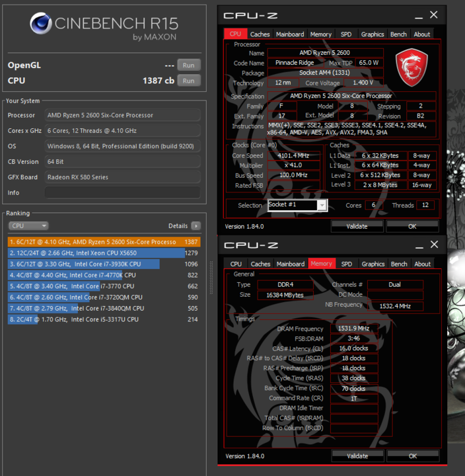Screen dimensions: 465x476
Task: Click the Multiplier x 41.0 value
Action: pyautogui.click(x=293, y=165)
